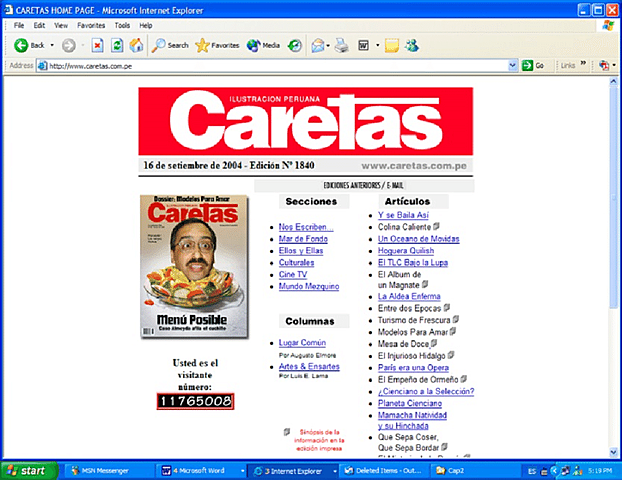Screen dimensions: 622x480
Task: Click the Forward navigation button
Action: click(69, 46)
